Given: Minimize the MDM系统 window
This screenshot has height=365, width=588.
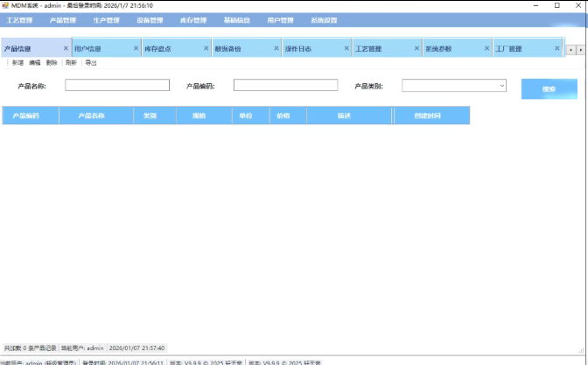Looking at the screenshot, I should coord(536,5).
